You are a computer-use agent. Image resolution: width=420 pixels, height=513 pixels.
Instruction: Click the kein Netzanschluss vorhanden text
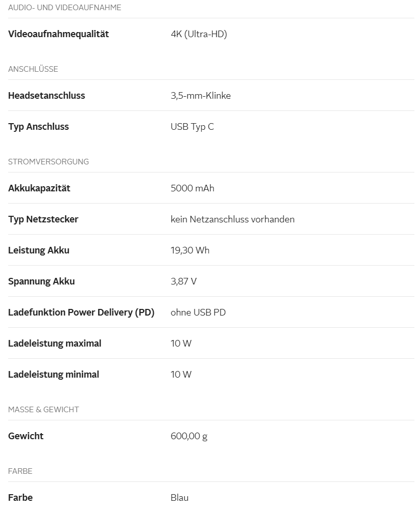tap(233, 219)
